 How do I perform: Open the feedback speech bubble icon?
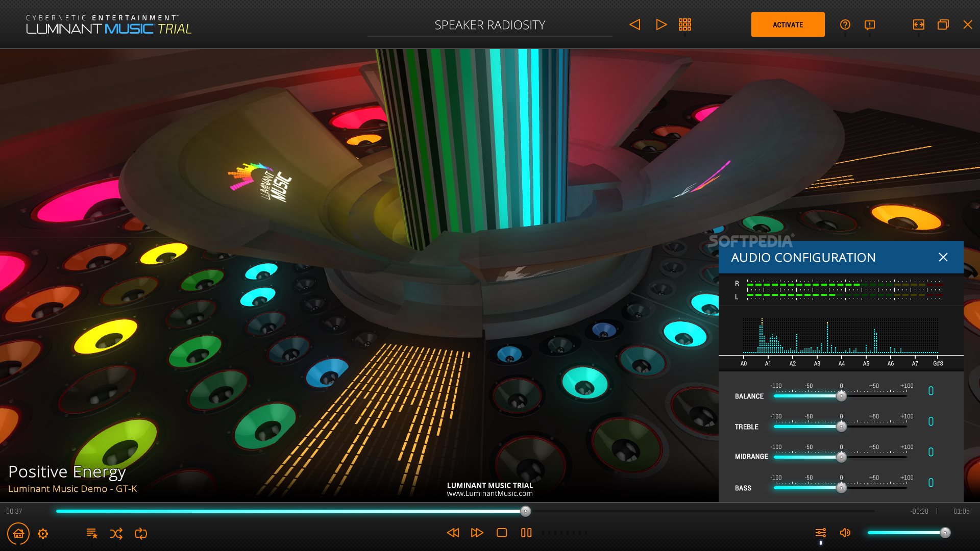[870, 25]
